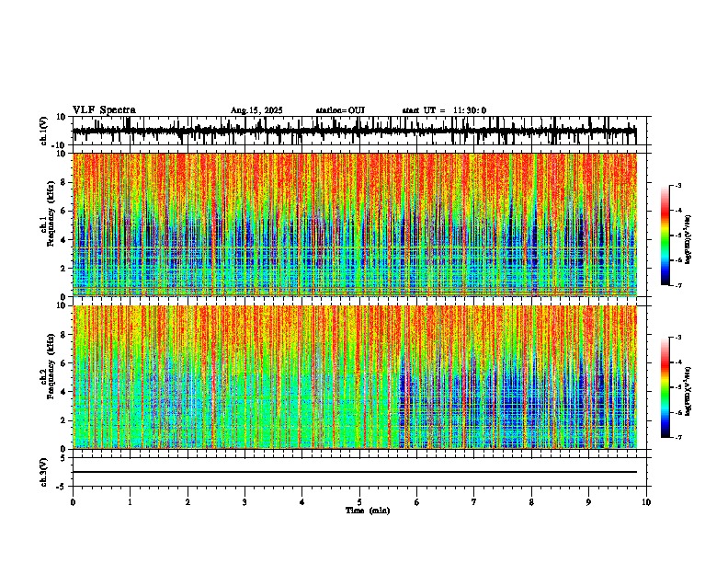The width and height of the screenshot is (728, 563).
Task: Click the 6 minute tick label
Action: (x=417, y=502)
